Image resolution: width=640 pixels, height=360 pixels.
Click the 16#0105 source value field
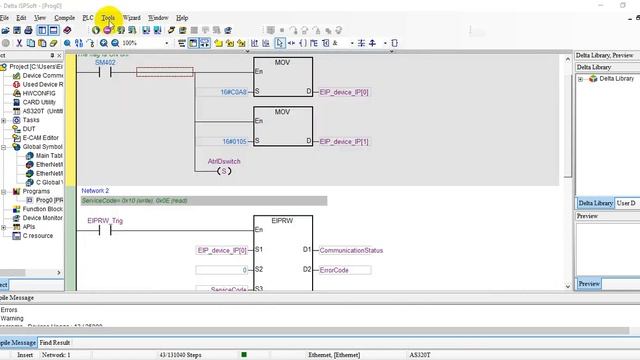point(222,142)
